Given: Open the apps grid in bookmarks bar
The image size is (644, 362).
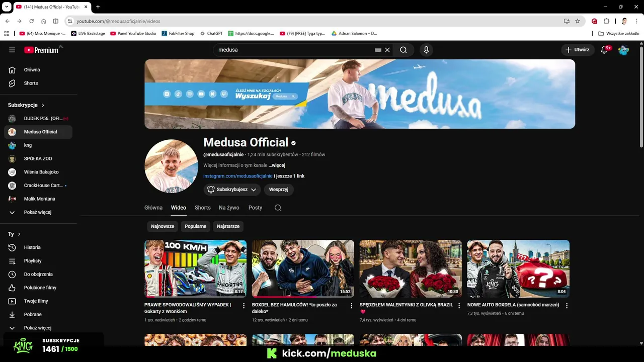Looking at the screenshot, I should 7,34.
